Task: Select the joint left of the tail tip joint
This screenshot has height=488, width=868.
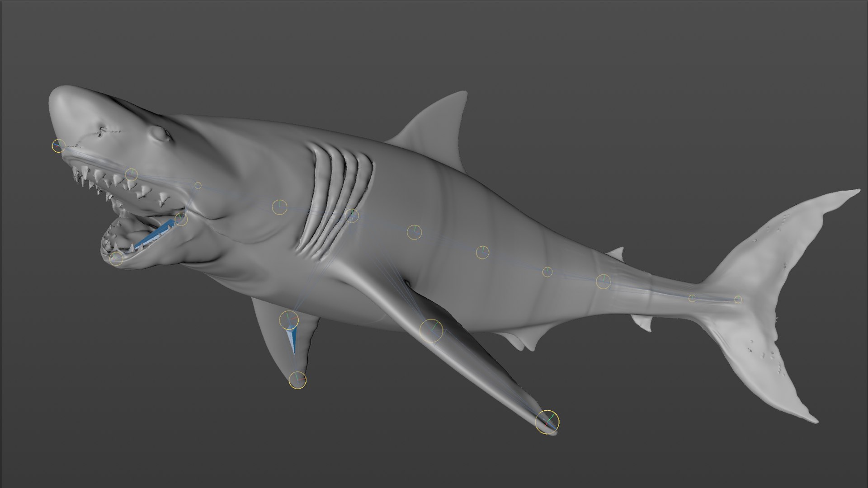Action: [692, 298]
